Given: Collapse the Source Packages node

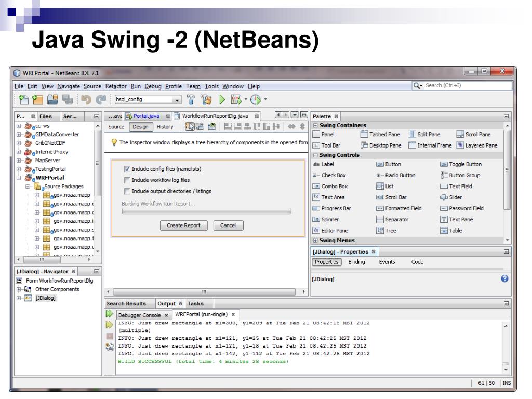Looking at the screenshot, I should [x=28, y=187].
